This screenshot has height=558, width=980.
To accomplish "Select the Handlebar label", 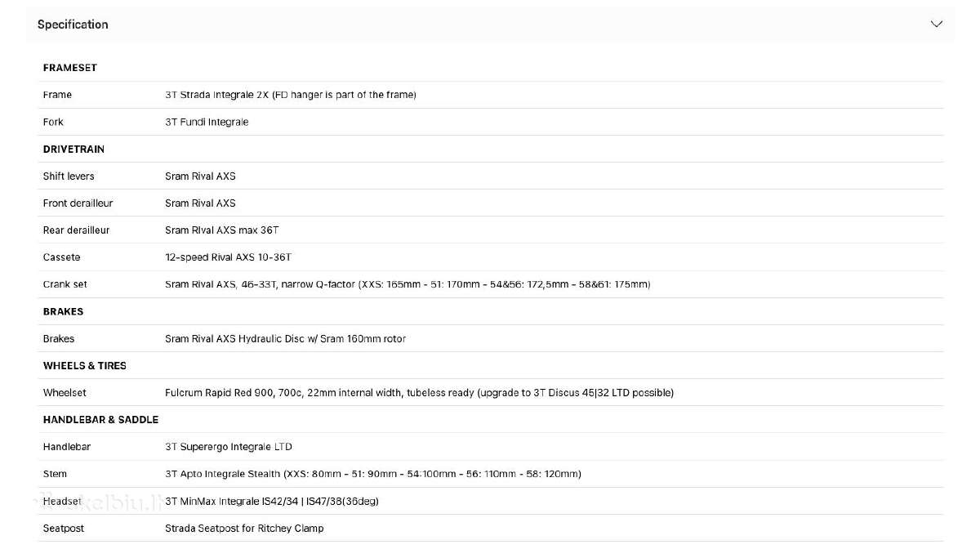I will click(x=67, y=447).
